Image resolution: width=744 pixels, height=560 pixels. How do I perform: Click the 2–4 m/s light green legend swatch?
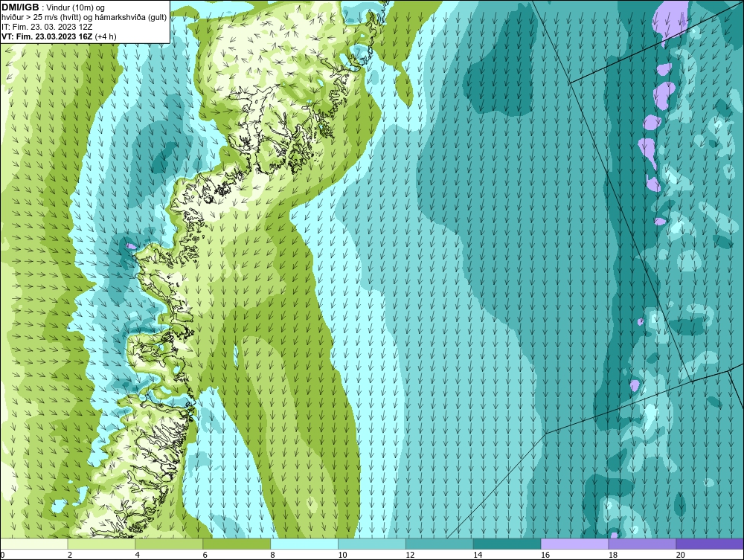(x=101, y=544)
